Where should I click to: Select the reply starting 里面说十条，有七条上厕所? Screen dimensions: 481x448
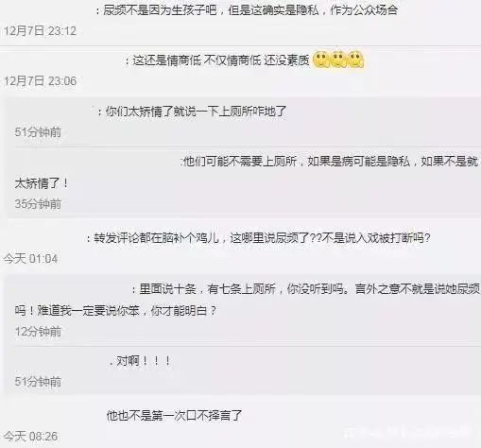(248, 300)
